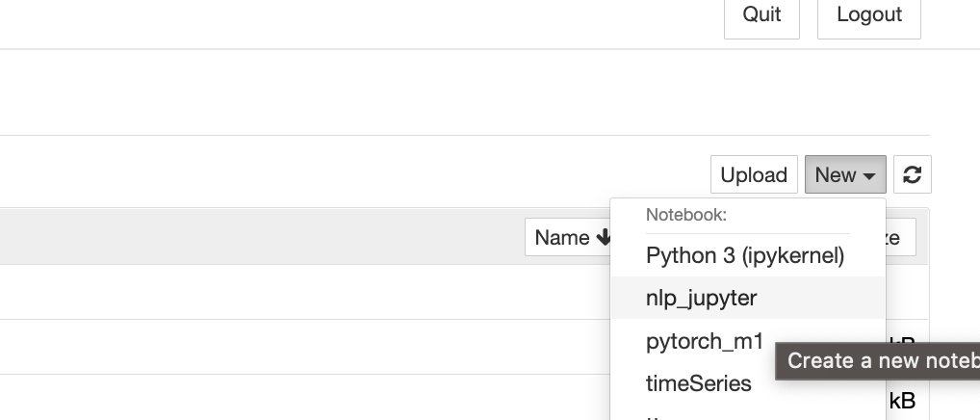The image size is (980, 420).
Task: Click the down arrow beside Name
Action: pos(604,237)
